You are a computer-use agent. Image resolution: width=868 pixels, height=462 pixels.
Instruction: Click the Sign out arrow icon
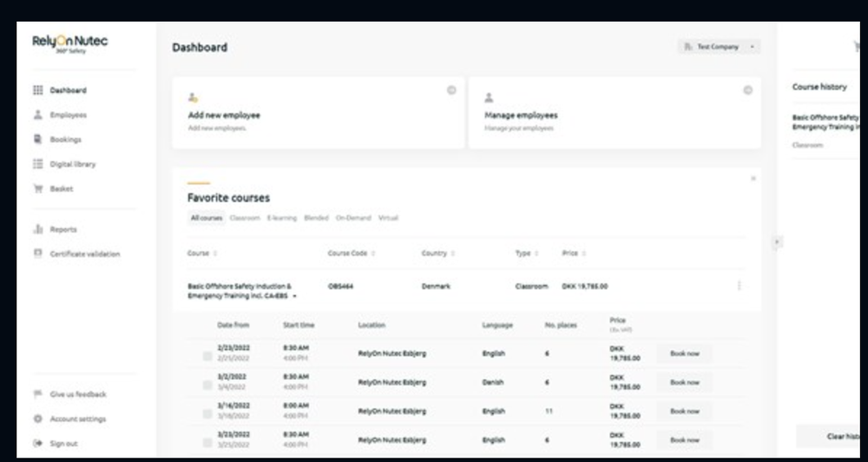37,443
